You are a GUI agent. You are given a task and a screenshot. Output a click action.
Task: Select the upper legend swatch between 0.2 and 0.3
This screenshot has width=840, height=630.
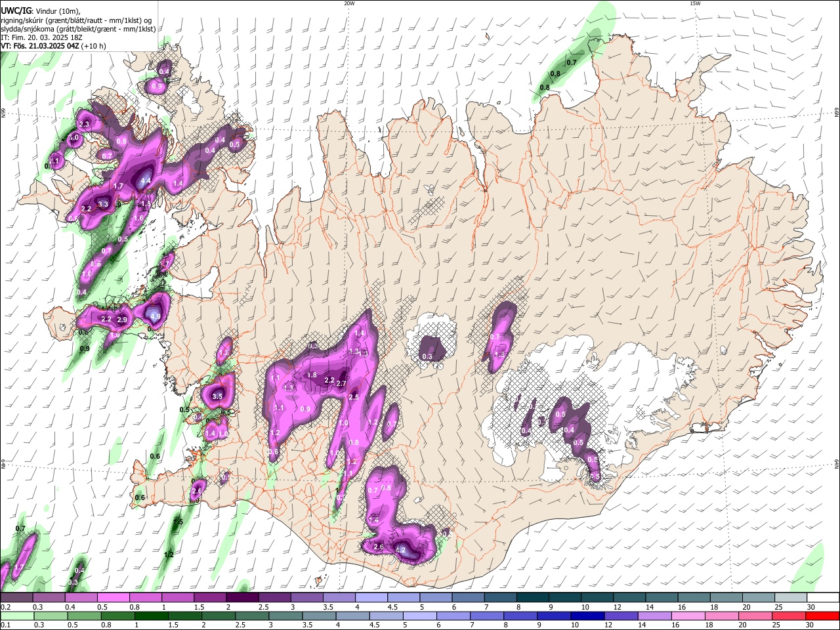[x=17, y=597]
